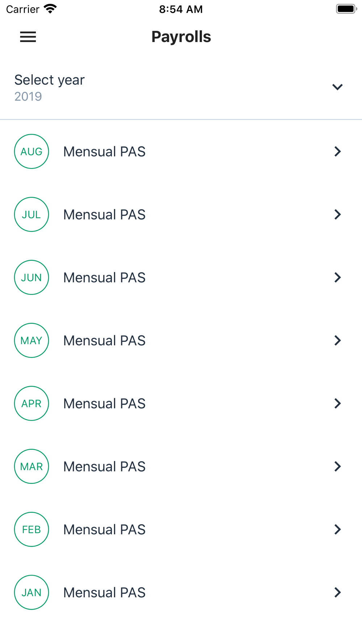Screen dimensions: 362x644
Task: Open July payroll via its chevron
Action: pos(337,214)
